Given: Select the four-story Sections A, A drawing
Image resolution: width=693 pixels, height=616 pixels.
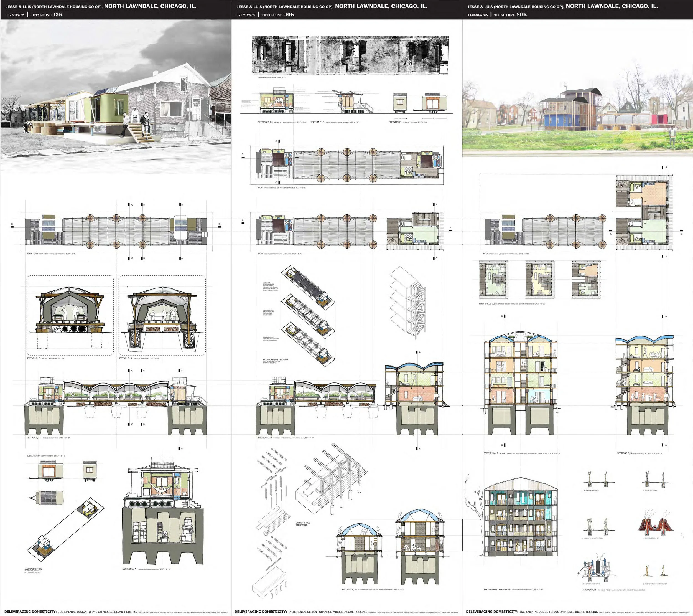Looking at the screenshot, I should click(520, 383).
